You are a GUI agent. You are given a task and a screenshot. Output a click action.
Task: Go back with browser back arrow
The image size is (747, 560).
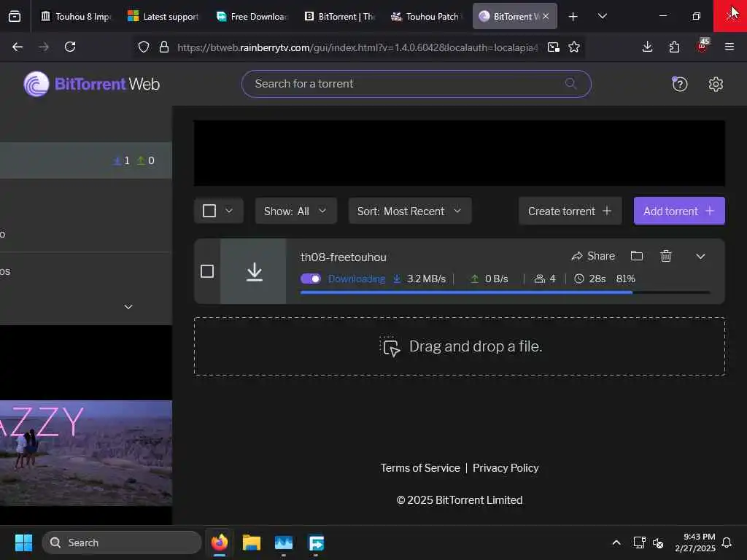[x=18, y=47]
